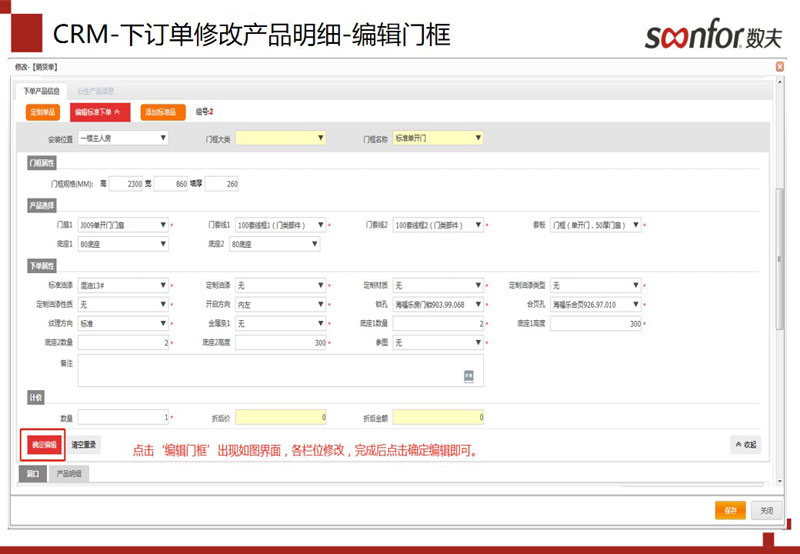Click the 添加标准品 button
800x554 pixels.
coord(162,112)
